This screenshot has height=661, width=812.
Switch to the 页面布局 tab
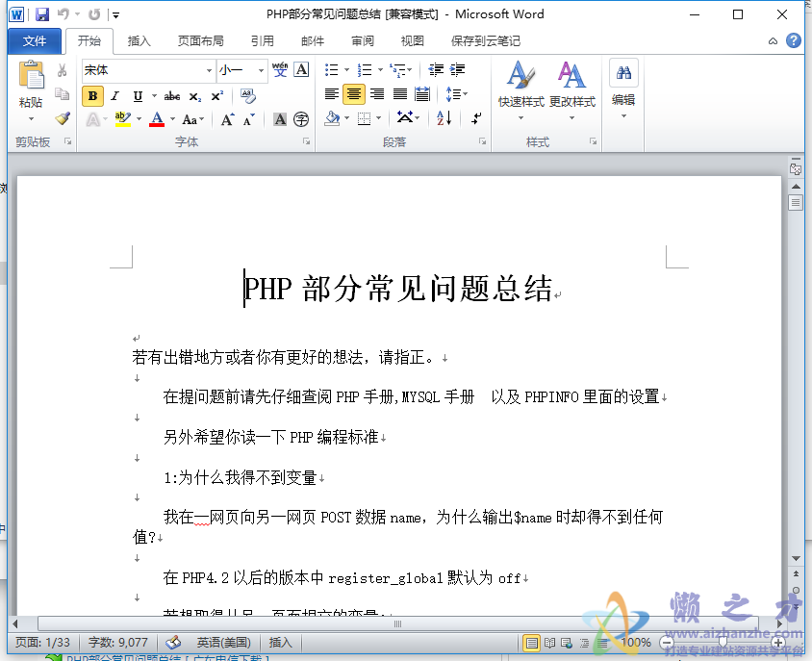(201, 41)
